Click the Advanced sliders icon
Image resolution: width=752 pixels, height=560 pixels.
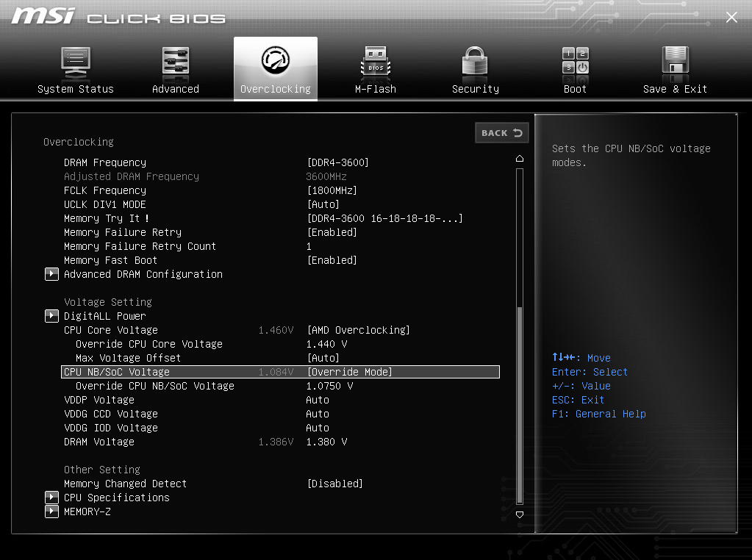[176, 62]
